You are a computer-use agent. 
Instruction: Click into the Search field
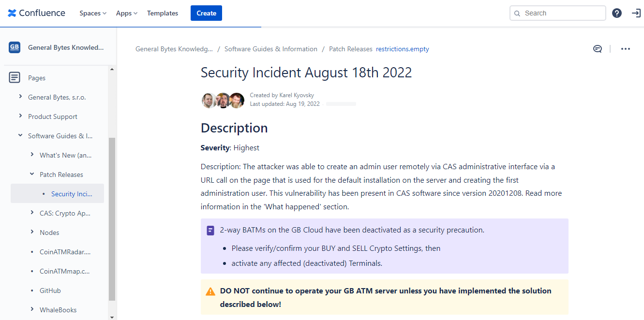pyautogui.click(x=558, y=13)
